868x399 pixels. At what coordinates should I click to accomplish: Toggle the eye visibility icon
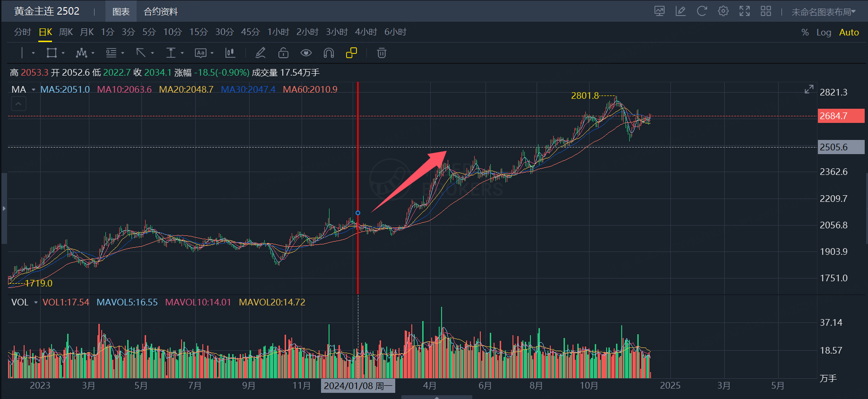click(x=306, y=53)
